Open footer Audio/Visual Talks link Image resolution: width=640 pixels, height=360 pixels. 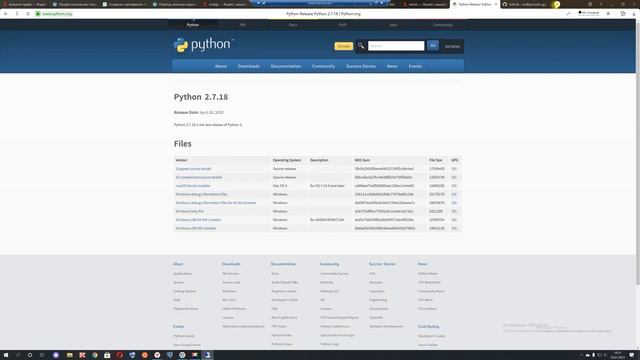coord(285,282)
